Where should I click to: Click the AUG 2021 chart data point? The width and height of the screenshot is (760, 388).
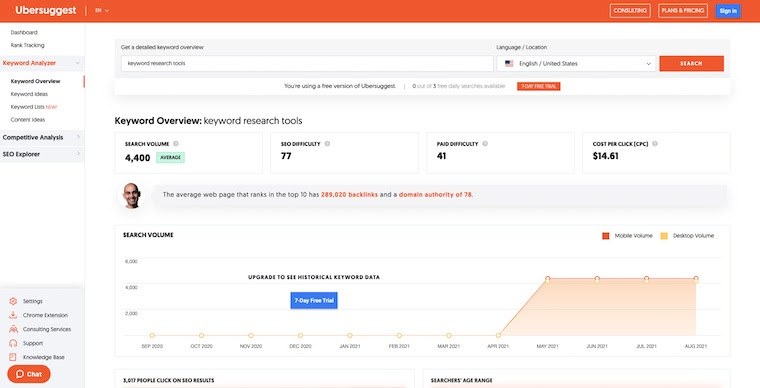click(x=696, y=279)
